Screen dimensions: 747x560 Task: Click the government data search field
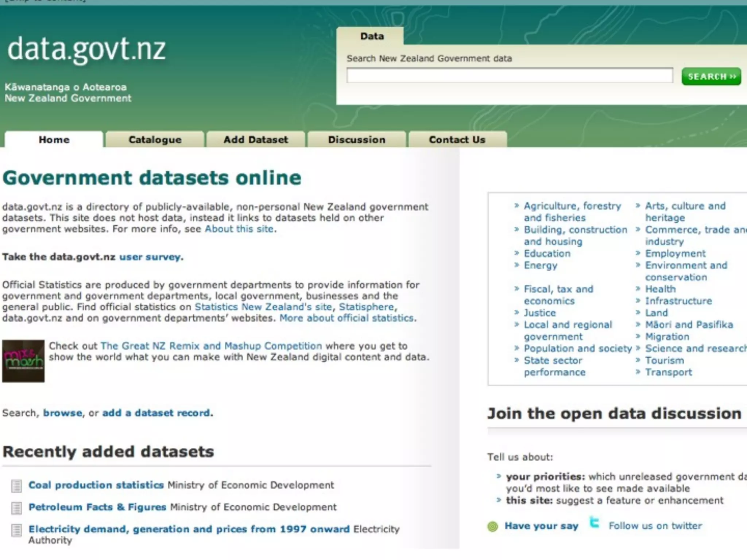click(509, 76)
